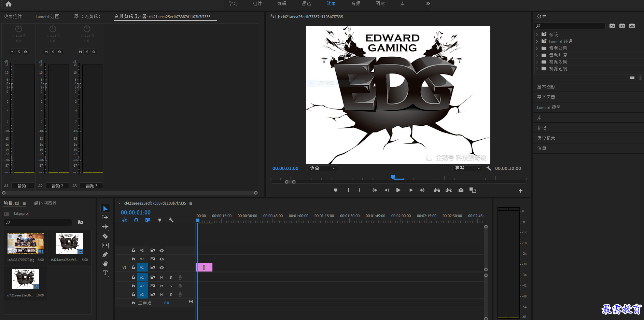Play the program monitor
The width and height of the screenshot is (644, 320).
(x=398, y=190)
